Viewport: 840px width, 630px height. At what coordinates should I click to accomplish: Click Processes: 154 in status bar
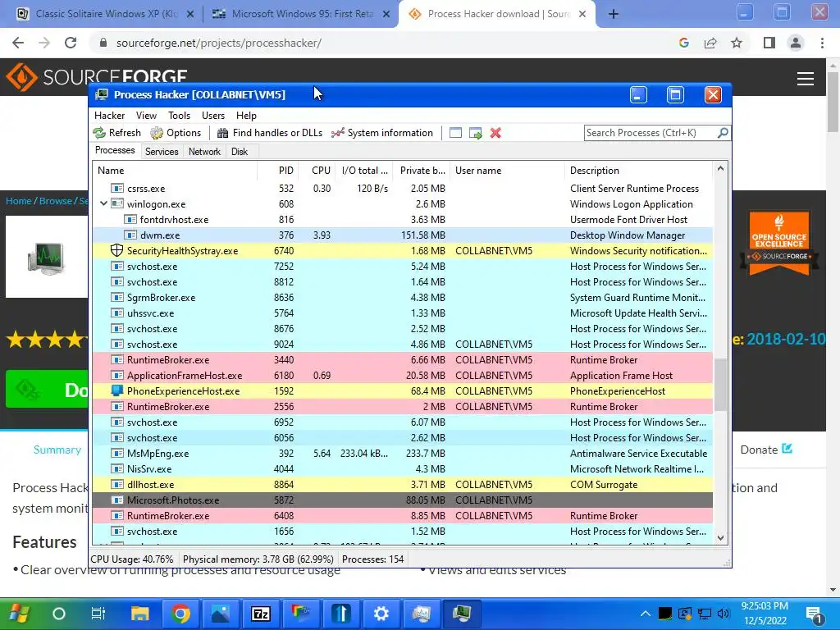click(373, 559)
